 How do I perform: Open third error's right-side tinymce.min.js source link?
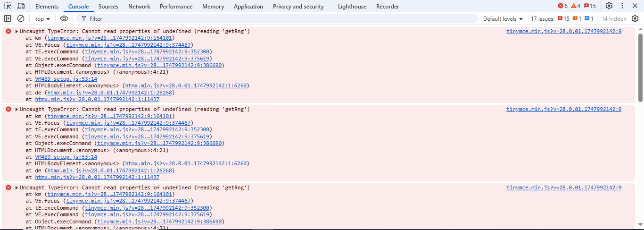click(x=564, y=187)
